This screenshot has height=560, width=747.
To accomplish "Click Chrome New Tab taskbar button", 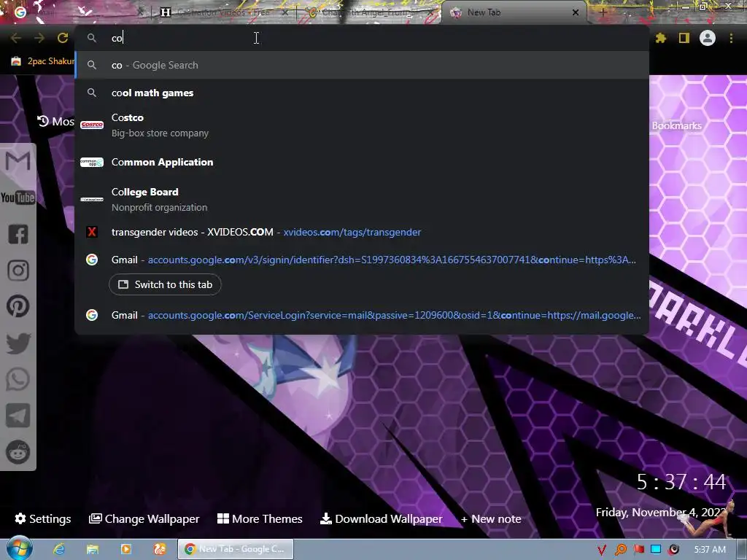I will (236, 549).
